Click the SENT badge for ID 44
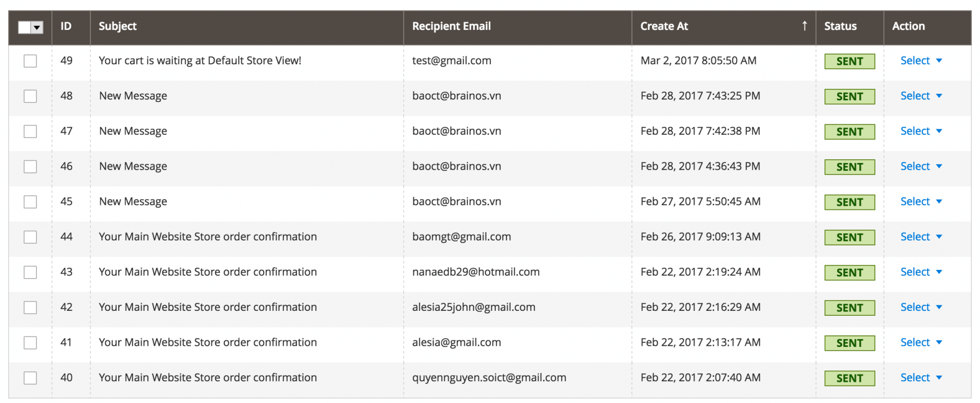 849,237
